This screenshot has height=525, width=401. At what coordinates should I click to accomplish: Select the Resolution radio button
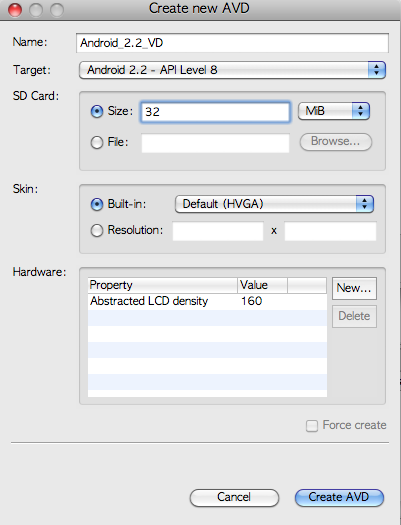point(97,230)
